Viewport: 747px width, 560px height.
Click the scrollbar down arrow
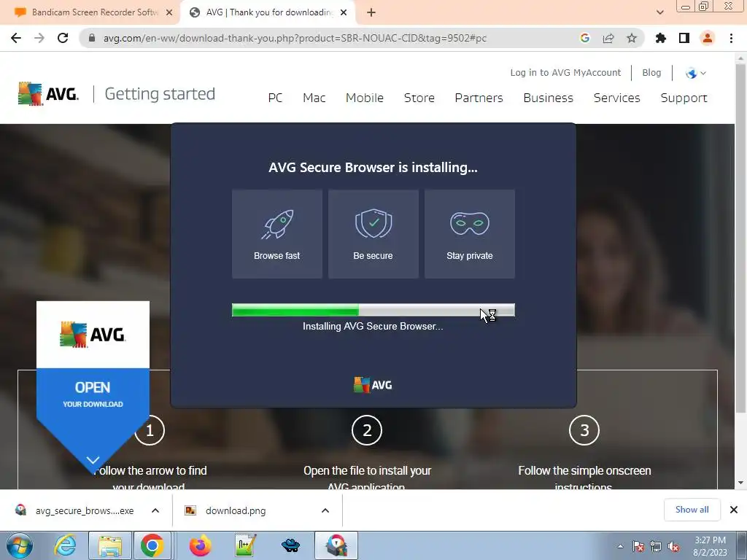pyautogui.click(x=740, y=483)
